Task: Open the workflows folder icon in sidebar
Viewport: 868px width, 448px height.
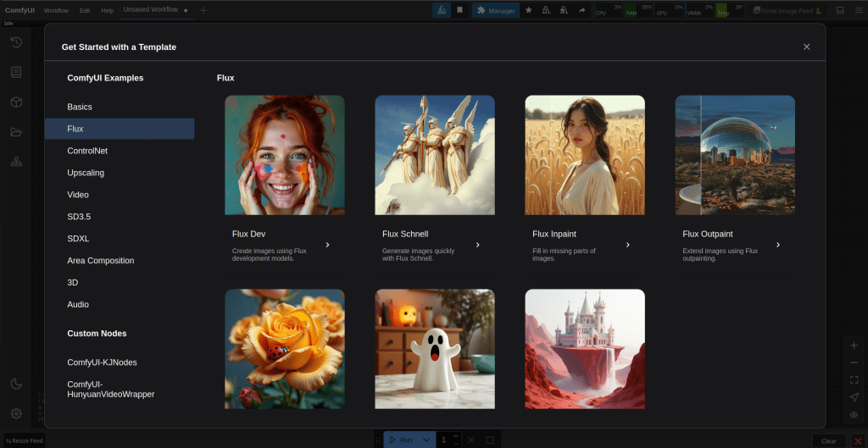Action: pyautogui.click(x=16, y=132)
